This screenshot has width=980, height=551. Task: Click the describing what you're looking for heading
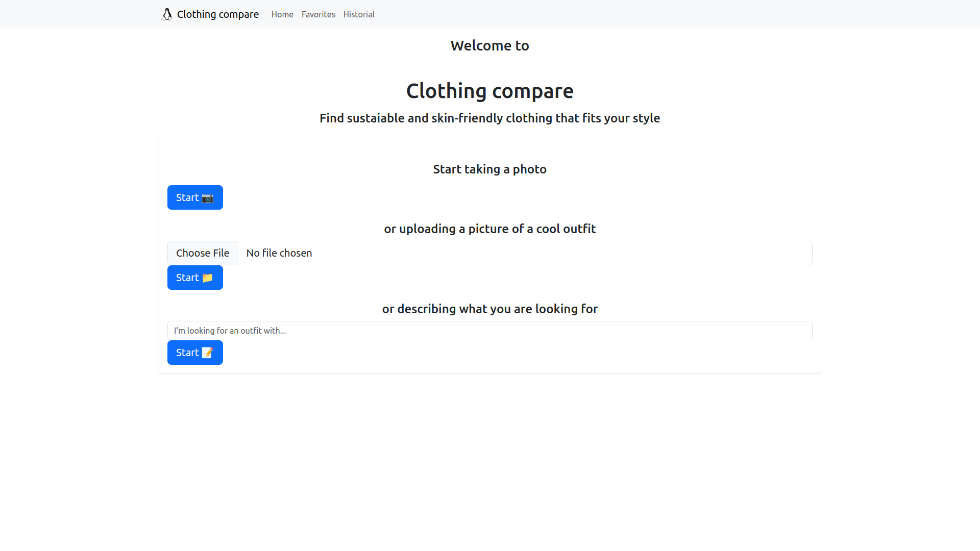click(489, 309)
